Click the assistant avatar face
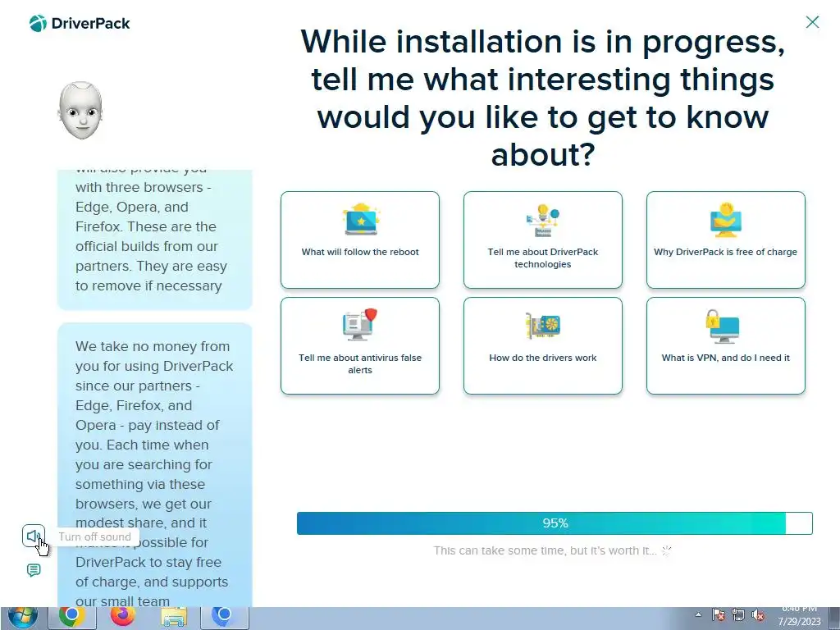 [80, 111]
